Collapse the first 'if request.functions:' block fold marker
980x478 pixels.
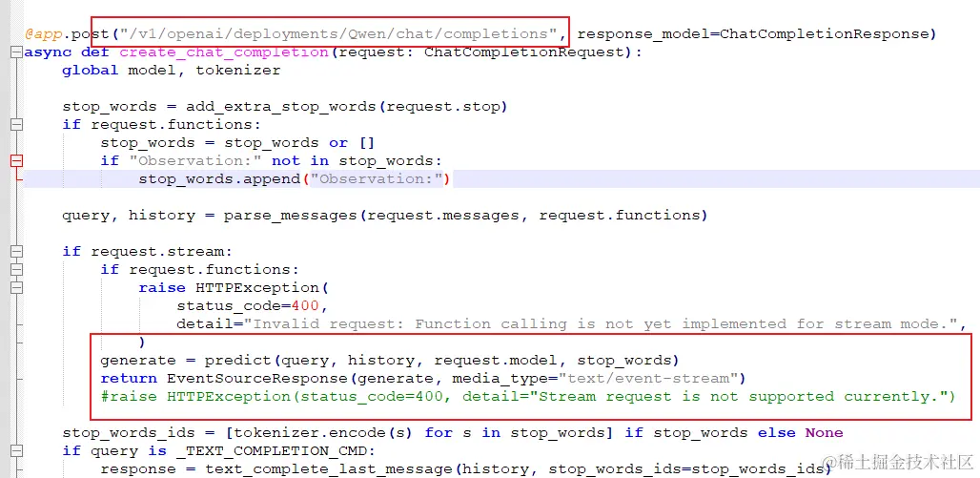pyautogui.click(x=17, y=124)
